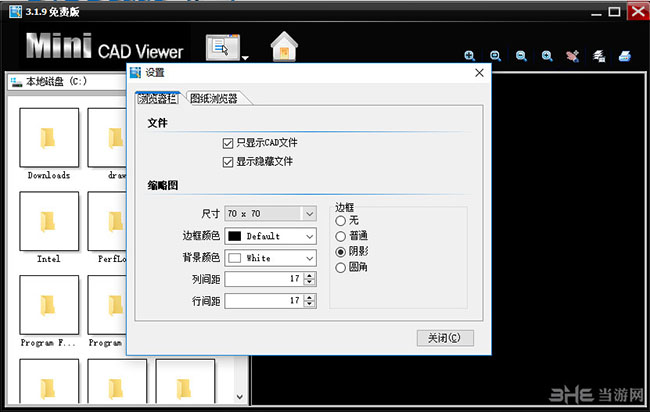The image size is (650, 412).
Task: Open the second Program folder thumbnail
Action: coord(107,305)
